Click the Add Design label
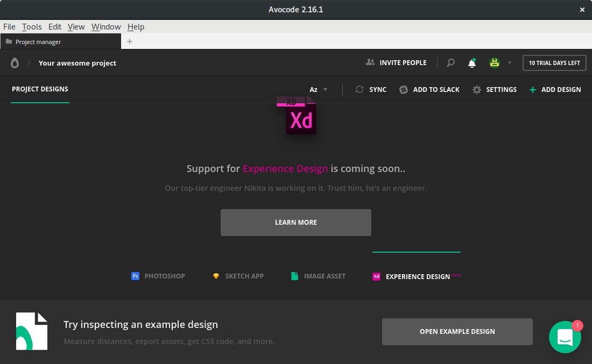Image resolution: width=592 pixels, height=364 pixels. pos(561,89)
